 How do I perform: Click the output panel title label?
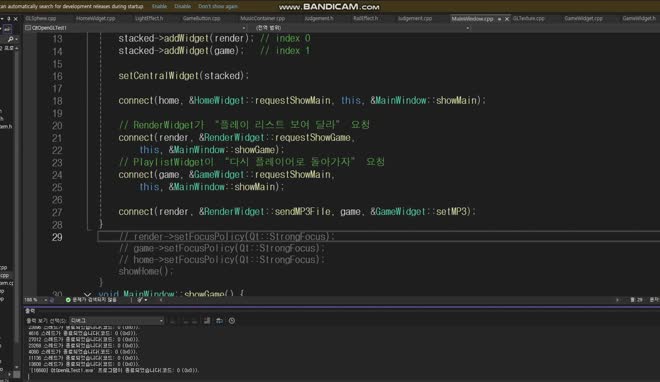(x=30, y=311)
